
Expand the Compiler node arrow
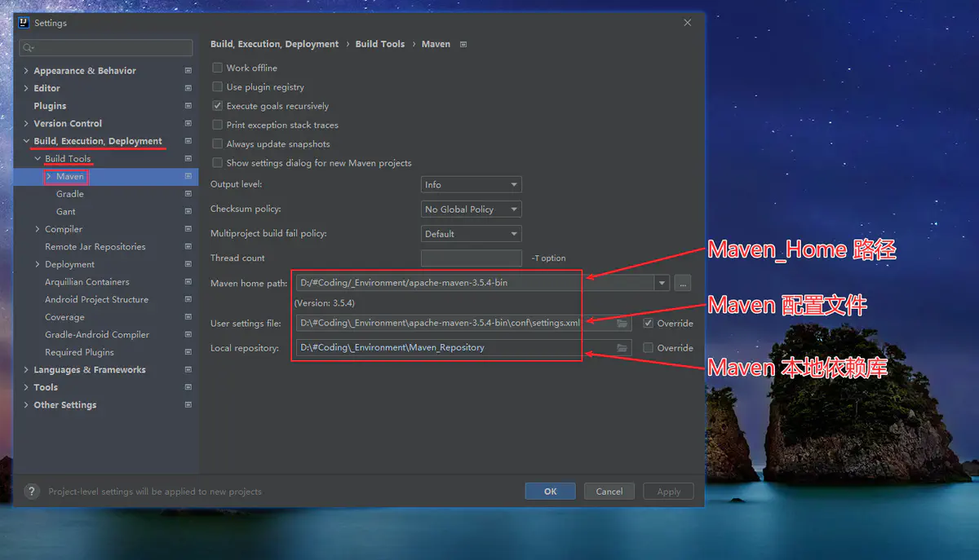[38, 229]
